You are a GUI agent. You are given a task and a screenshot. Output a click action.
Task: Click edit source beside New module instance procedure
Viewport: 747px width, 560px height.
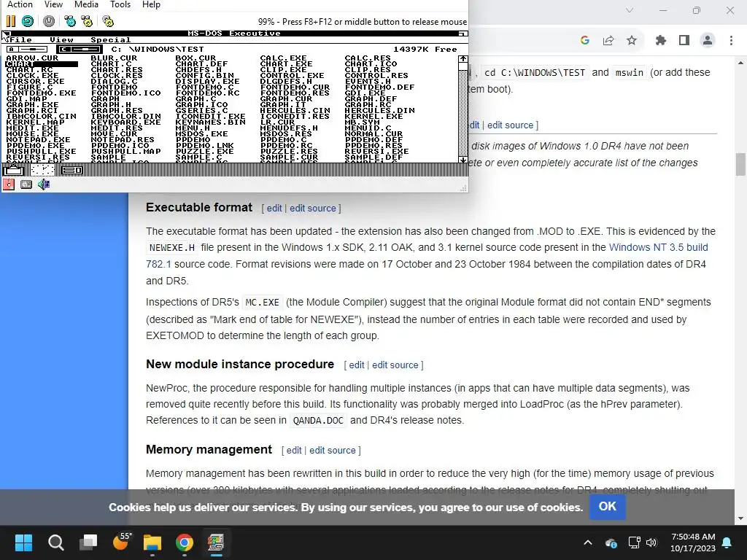point(395,365)
